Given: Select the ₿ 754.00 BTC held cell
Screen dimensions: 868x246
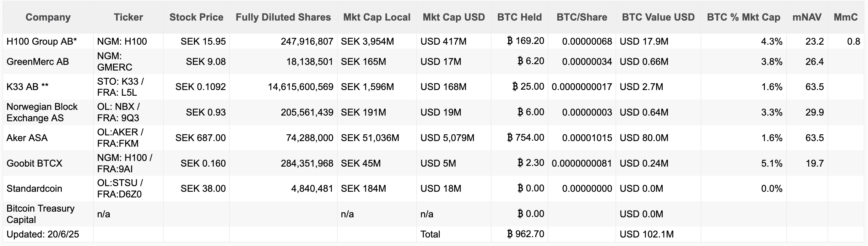Looking at the screenshot, I should [x=526, y=138].
